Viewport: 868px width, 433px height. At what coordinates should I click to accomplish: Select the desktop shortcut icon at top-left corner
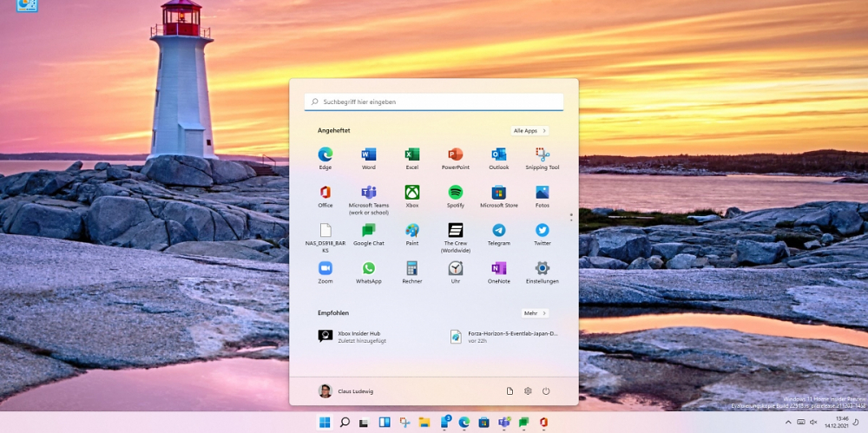[x=27, y=5]
